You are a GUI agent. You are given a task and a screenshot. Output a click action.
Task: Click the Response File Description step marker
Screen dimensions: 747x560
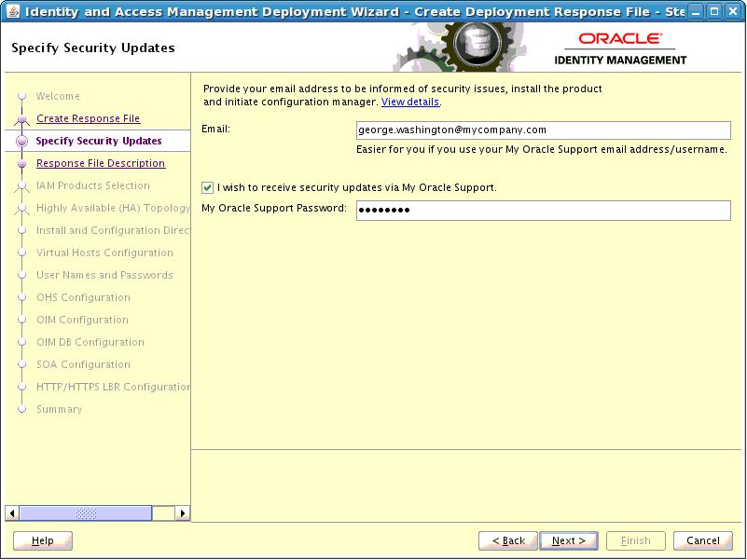click(21, 163)
